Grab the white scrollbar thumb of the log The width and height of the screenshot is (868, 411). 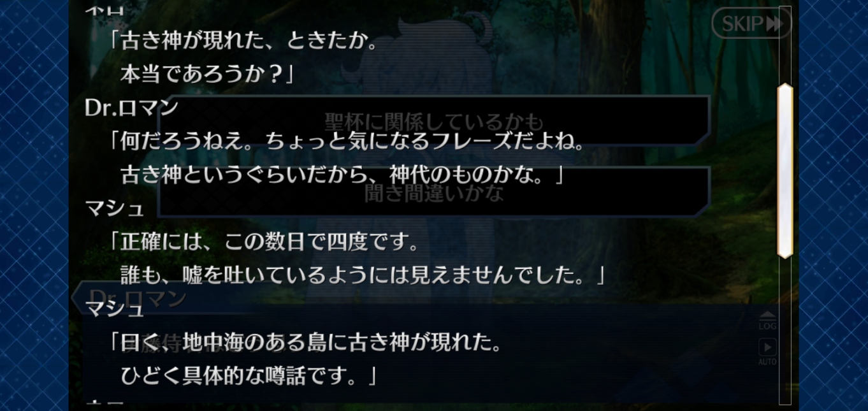(x=785, y=171)
